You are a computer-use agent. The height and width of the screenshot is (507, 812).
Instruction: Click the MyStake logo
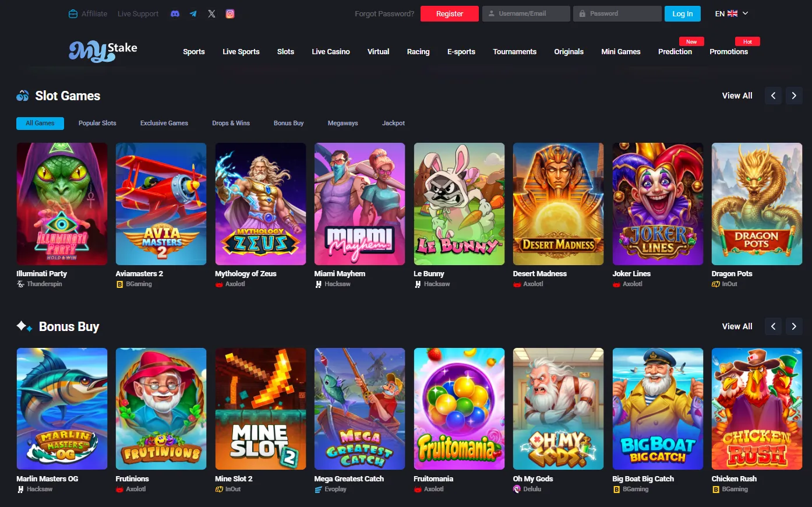[x=103, y=51]
